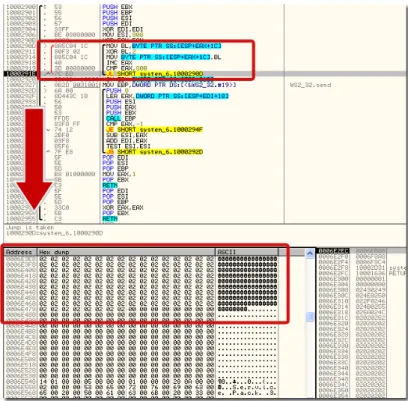Click opcode bytes BE 00080000 in disassembly
The image size is (408, 401).
(74, 35)
